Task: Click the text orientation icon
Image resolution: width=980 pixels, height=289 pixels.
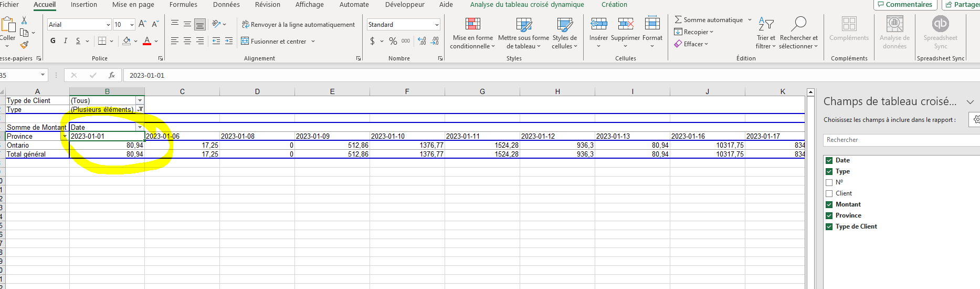Action: (216, 24)
